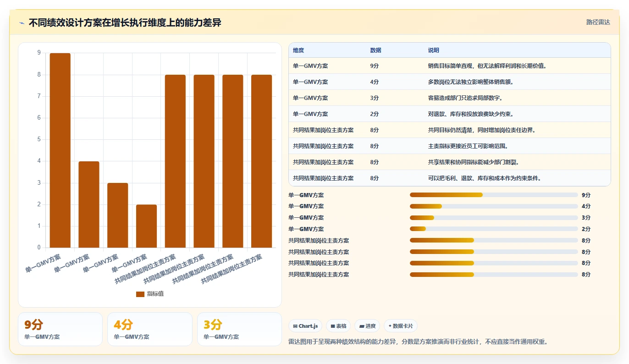Viewport: 629px width, 364px height.
Task: Click cell 可以把毛利、退款、库存和成本作为约束条件。
Action: 485,178
